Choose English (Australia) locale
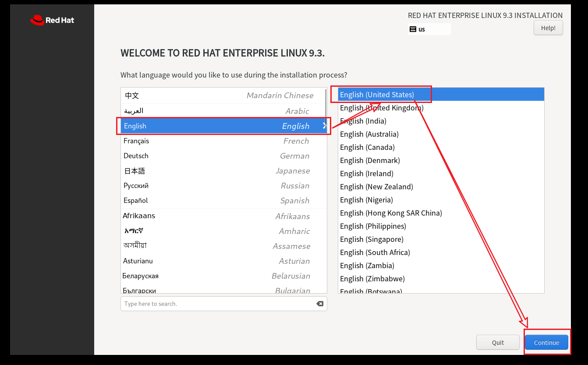The image size is (588, 365). click(x=441, y=134)
